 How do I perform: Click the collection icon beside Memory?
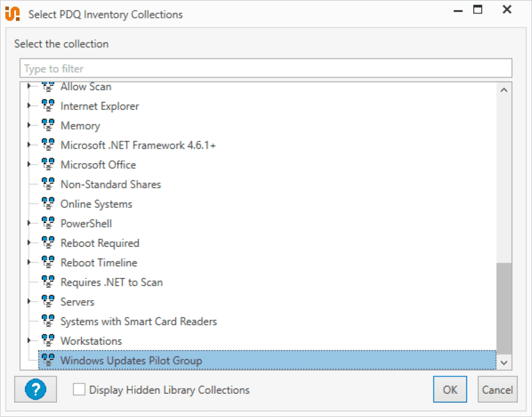pyautogui.click(x=48, y=125)
